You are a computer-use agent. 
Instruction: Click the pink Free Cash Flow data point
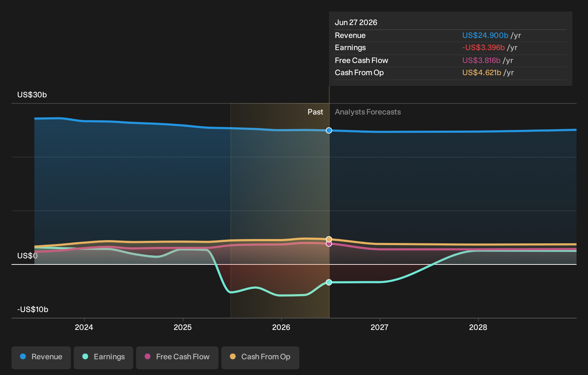[x=329, y=244]
